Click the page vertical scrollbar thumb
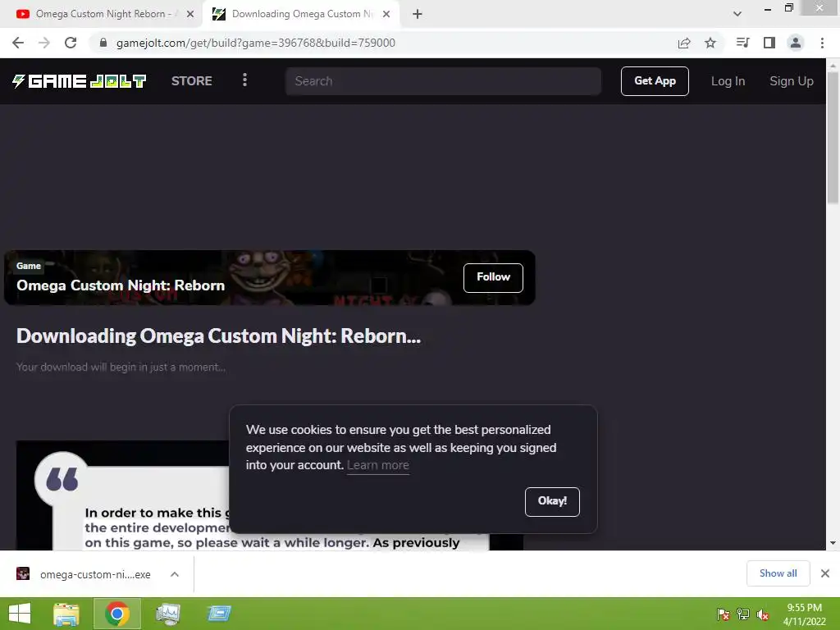This screenshot has width=840, height=630. pyautogui.click(x=833, y=138)
